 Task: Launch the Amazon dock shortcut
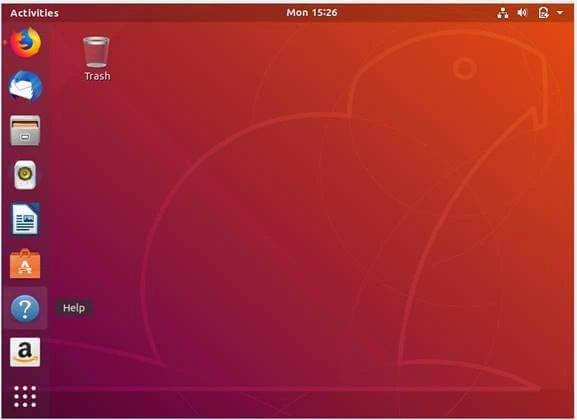[25, 352]
